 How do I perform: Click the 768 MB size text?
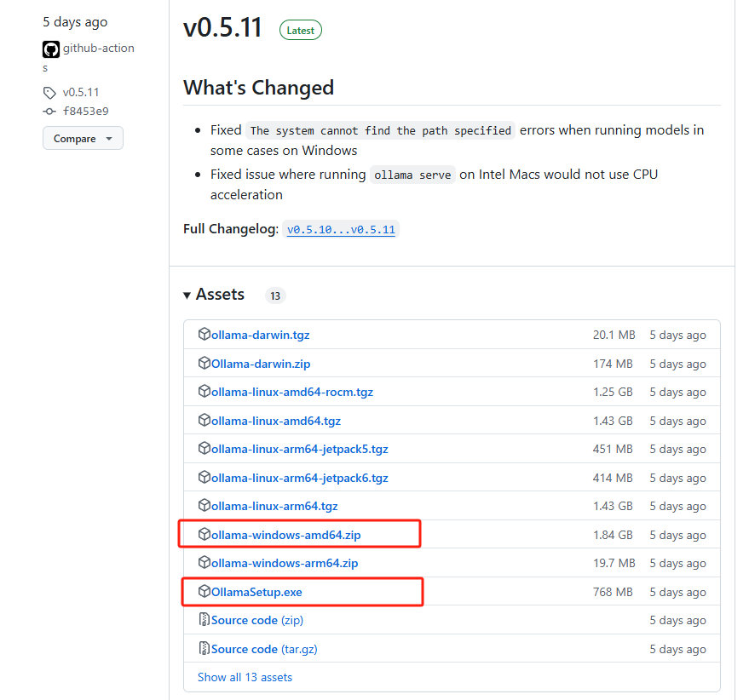pyautogui.click(x=613, y=592)
